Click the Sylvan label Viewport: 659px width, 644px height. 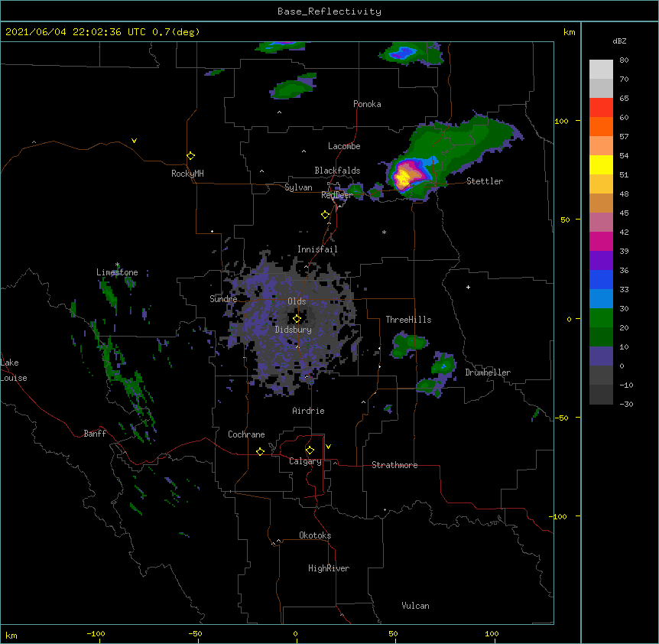pos(298,187)
